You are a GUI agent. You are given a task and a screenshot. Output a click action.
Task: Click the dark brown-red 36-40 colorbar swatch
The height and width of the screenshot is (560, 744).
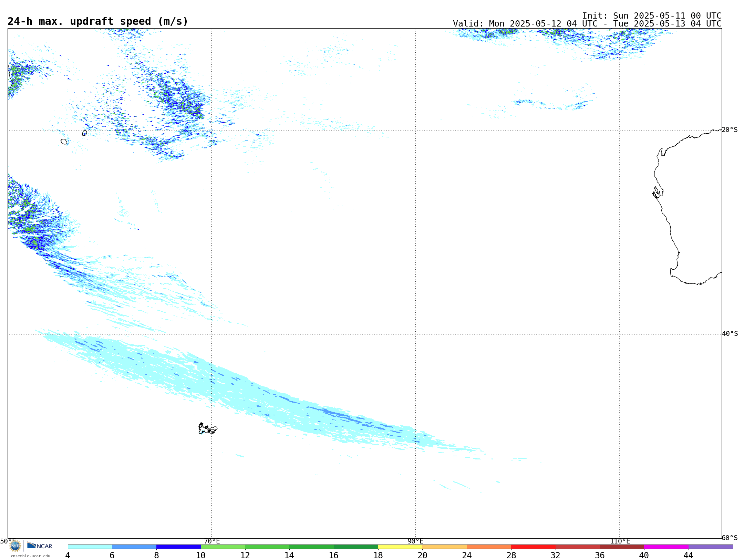click(x=622, y=547)
